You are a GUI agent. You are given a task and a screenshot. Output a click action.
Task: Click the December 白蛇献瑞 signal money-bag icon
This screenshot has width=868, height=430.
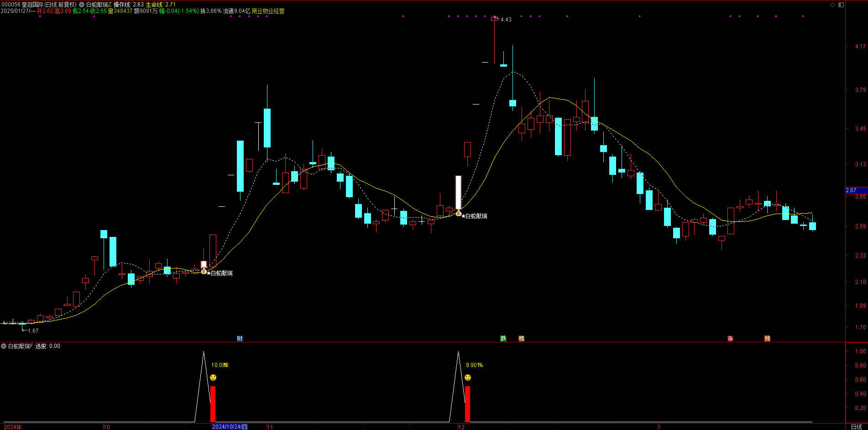(x=458, y=213)
